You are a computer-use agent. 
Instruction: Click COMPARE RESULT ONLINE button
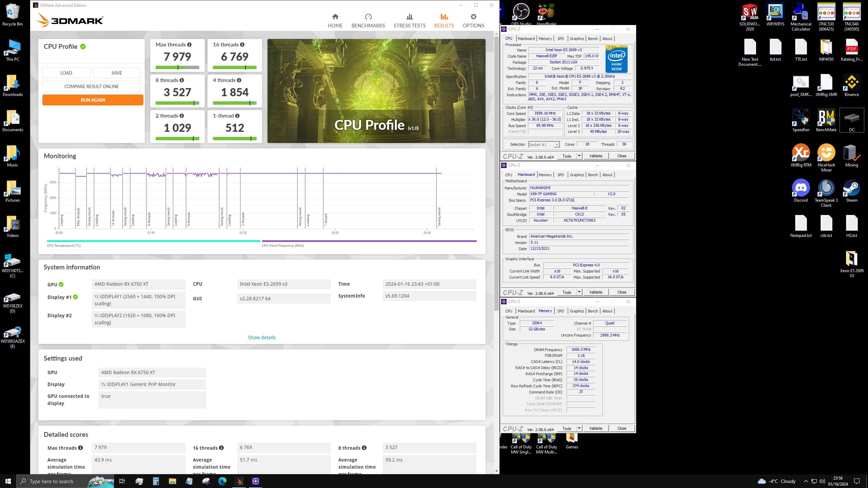click(92, 86)
